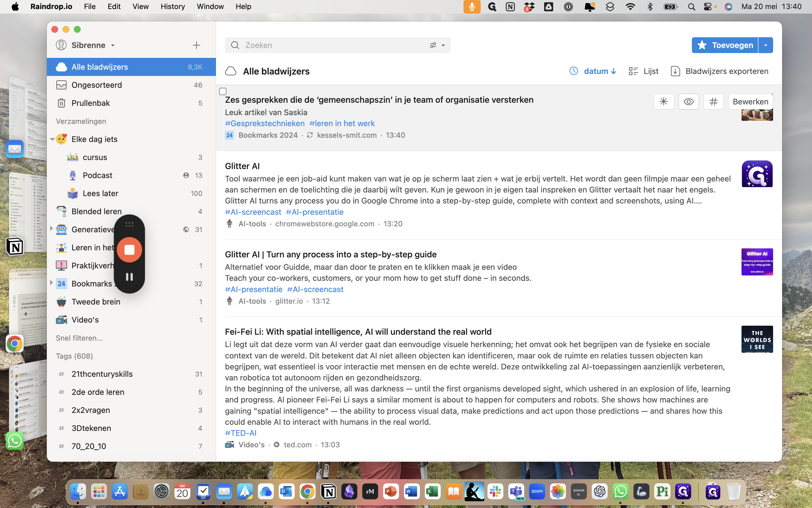Stop the screen recording with red button
812x508 pixels.
pyautogui.click(x=129, y=250)
